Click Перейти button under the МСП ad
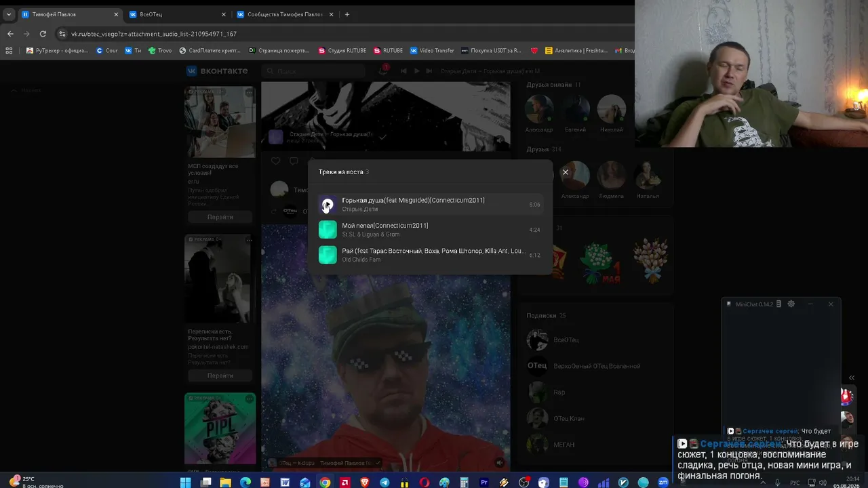Screen dimensions: 868x488 (x=220, y=217)
